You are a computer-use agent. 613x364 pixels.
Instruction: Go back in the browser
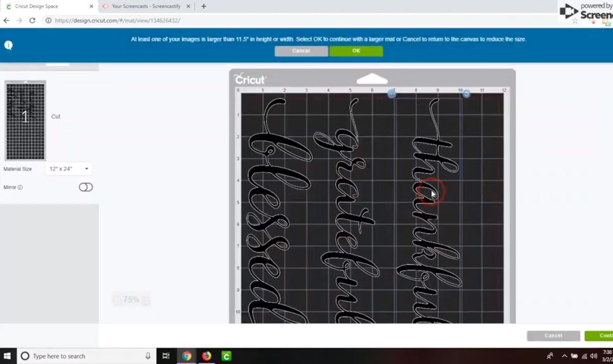click(x=6, y=20)
